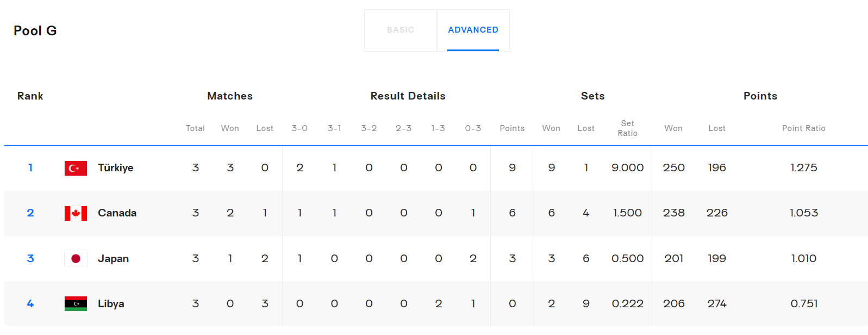Click the Pool G heading
This screenshot has width=868, height=335.
[35, 31]
